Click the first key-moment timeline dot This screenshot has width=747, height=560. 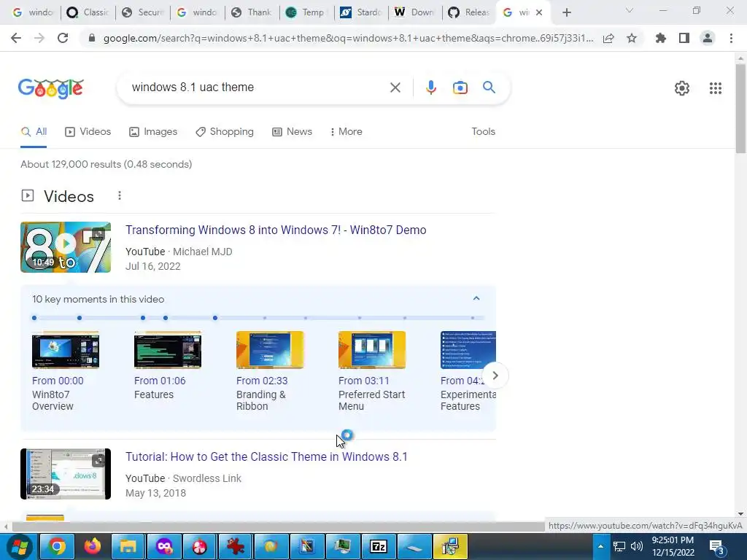[34, 318]
